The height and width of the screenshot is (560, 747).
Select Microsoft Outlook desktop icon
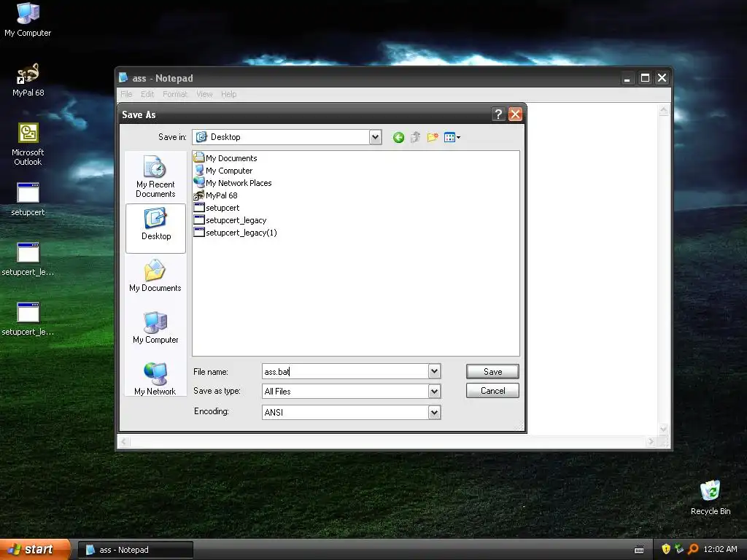point(28,144)
